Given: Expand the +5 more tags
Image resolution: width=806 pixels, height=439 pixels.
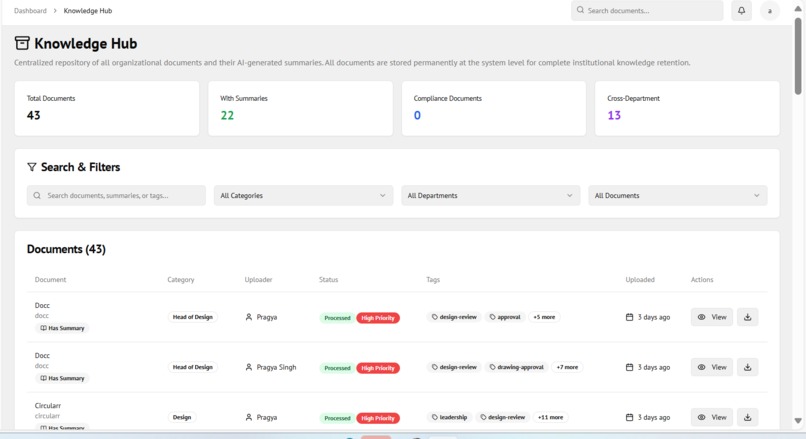Looking at the screenshot, I should coord(544,317).
